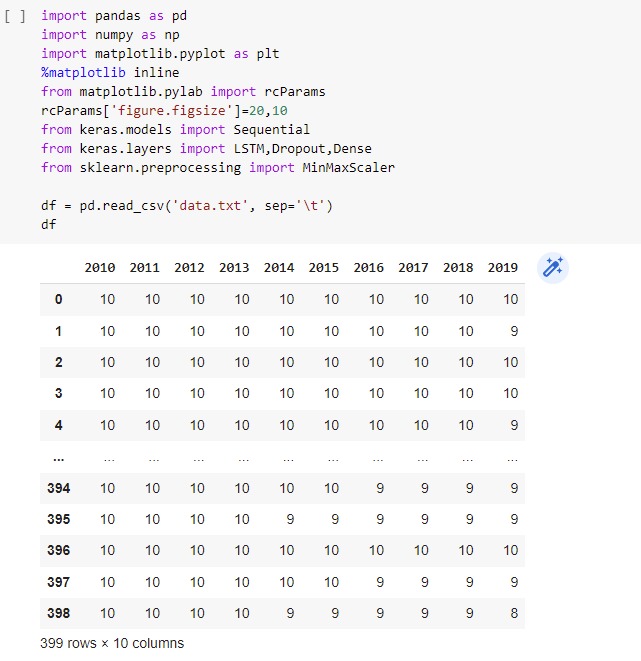Click the 2013 column header

click(234, 268)
